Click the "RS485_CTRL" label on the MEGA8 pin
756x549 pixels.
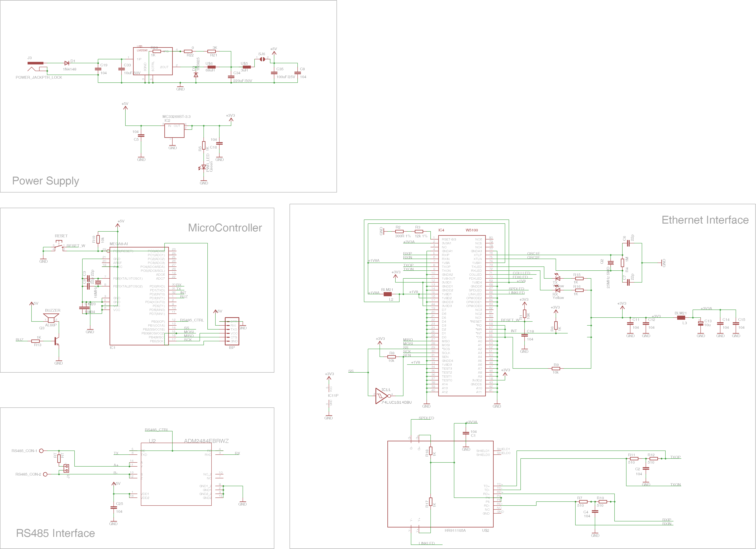coord(192,320)
